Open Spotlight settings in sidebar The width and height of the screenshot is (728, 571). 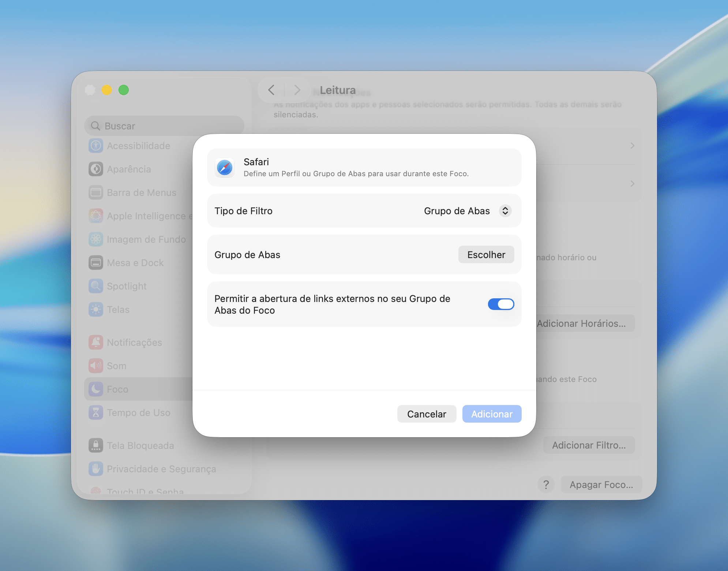coord(127,286)
